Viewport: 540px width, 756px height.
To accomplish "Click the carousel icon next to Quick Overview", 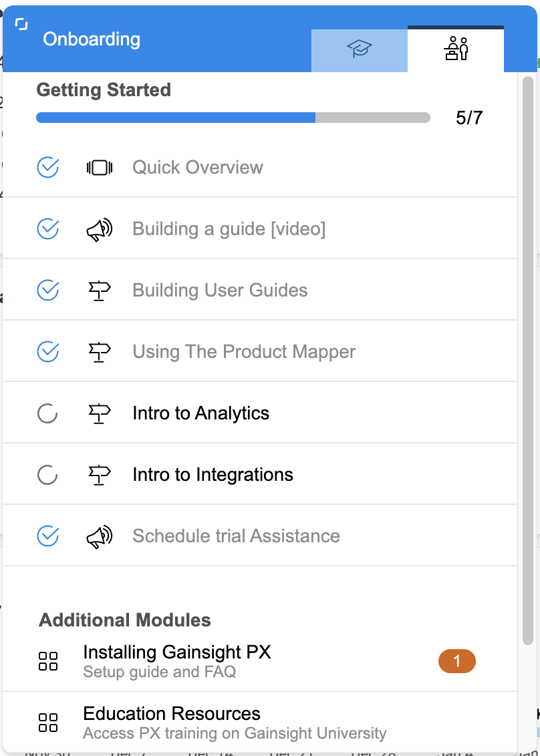I will (100, 168).
